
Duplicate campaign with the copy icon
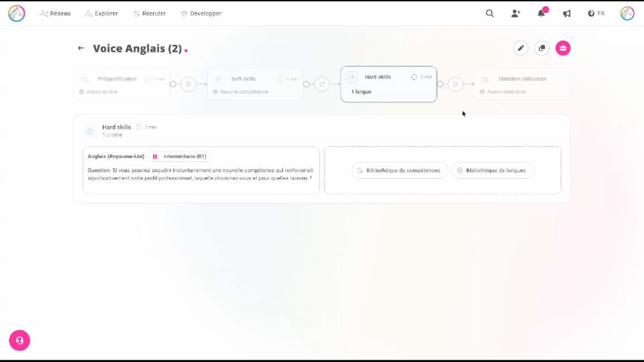pyautogui.click(x=542, y=48)
